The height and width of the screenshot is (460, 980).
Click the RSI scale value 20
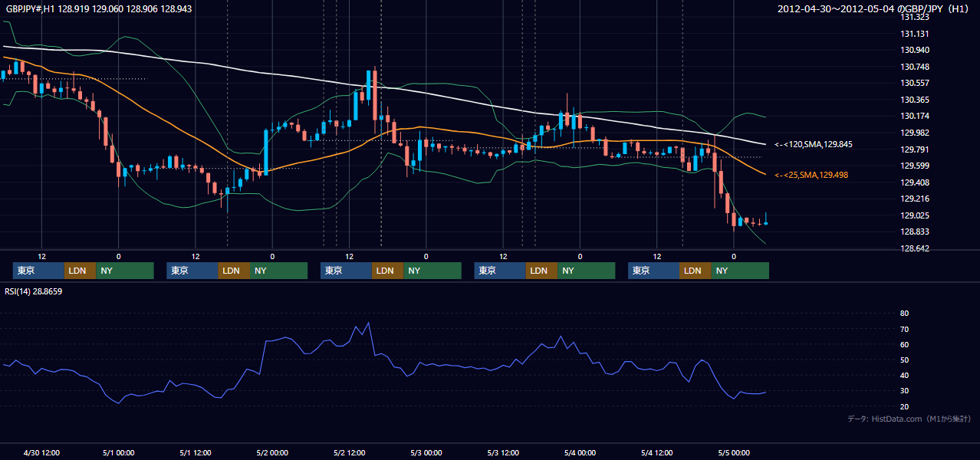tap(904, 406)
